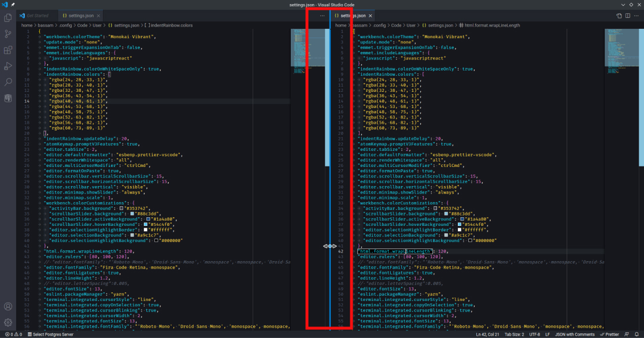The image size is (644, 338).
Task: Open the Search view in the activity bar
Action: pyautogui.click(x=8, y=82)
